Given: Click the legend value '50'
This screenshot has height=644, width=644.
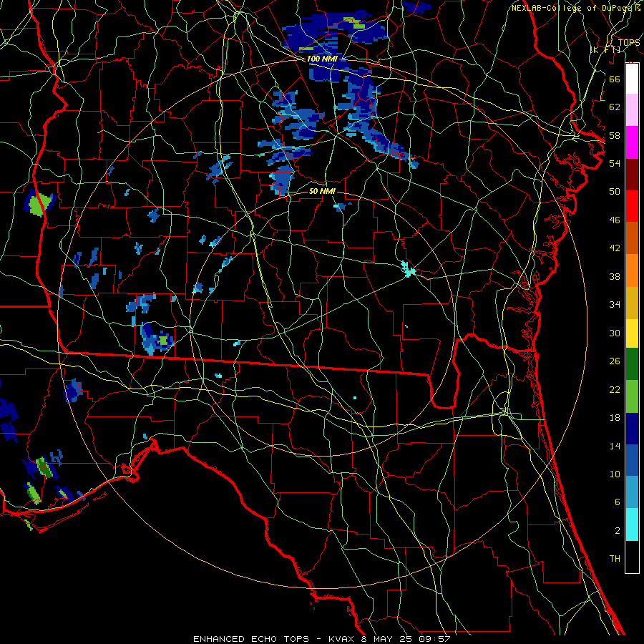Looking at the screenshot, I should click(615, 191).
